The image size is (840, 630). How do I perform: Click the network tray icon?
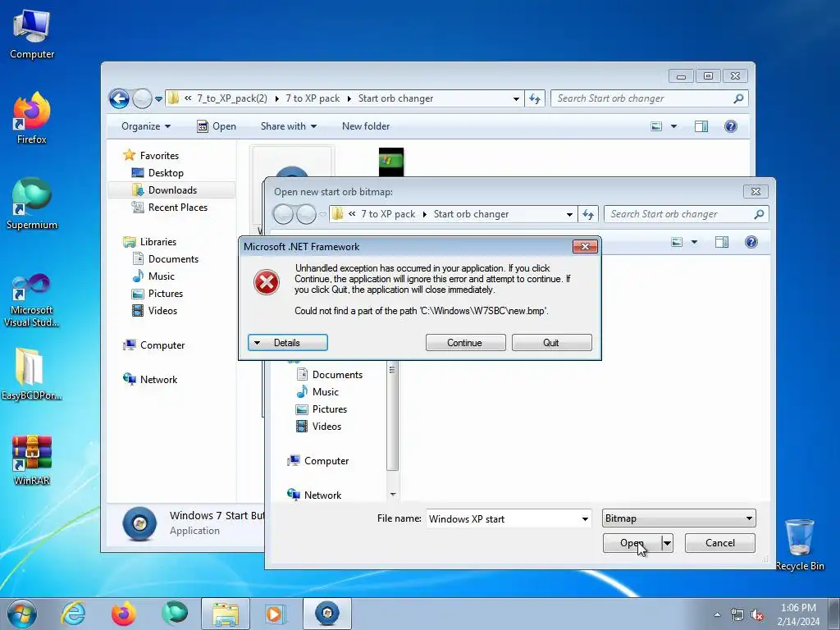[x=737, y=615]
